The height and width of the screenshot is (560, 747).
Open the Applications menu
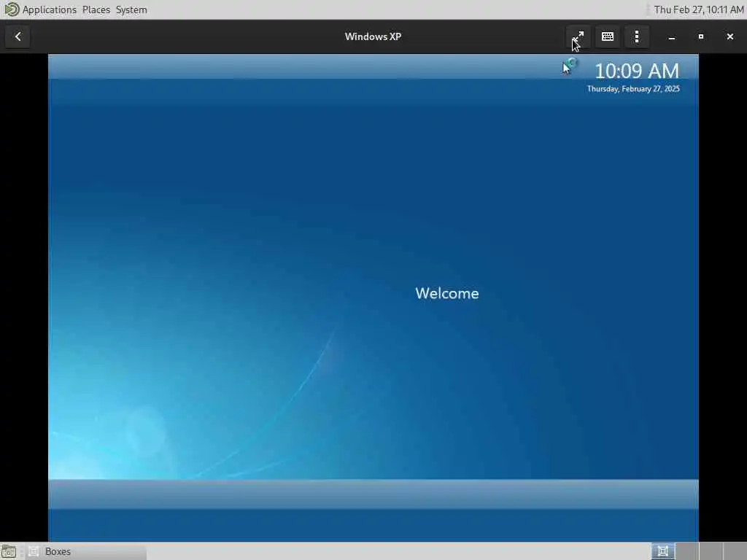49,9
